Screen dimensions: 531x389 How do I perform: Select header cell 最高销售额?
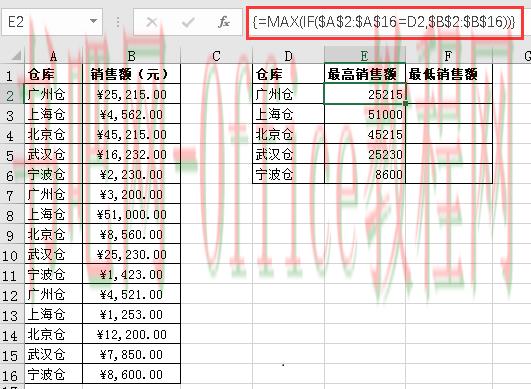(x=365, y=74)
